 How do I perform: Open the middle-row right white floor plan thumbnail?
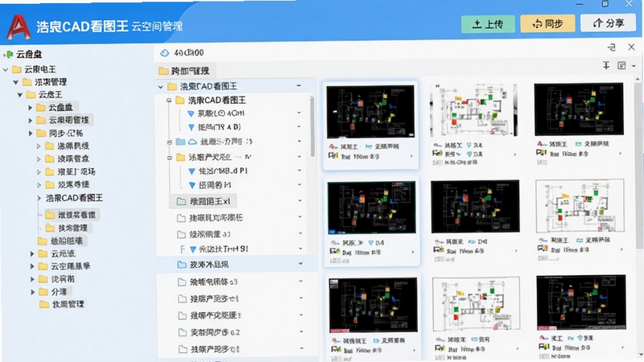[580, 205]
